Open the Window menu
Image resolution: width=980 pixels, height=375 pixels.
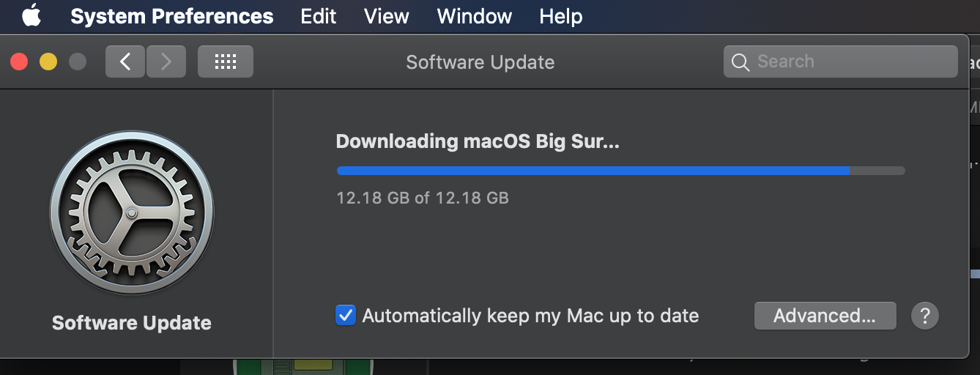pyautogui.click(x=475, y=16)
